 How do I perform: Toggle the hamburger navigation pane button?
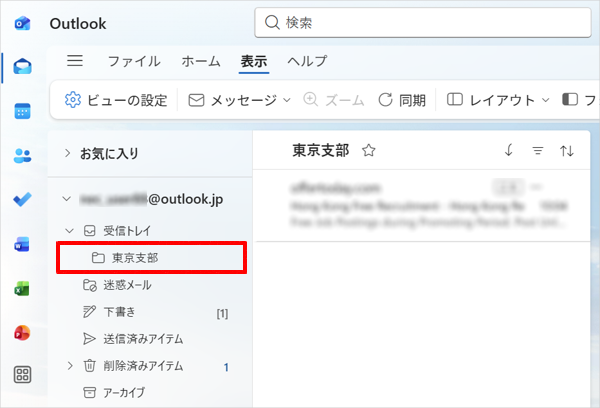75,60
